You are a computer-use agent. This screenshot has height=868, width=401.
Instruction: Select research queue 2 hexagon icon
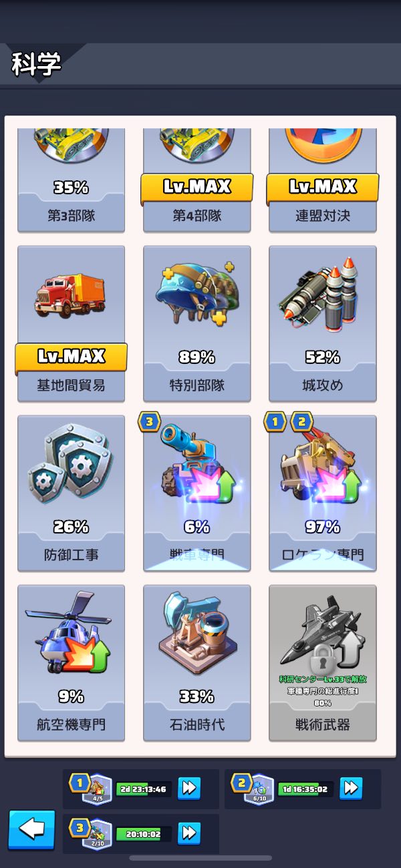(259, 789)
